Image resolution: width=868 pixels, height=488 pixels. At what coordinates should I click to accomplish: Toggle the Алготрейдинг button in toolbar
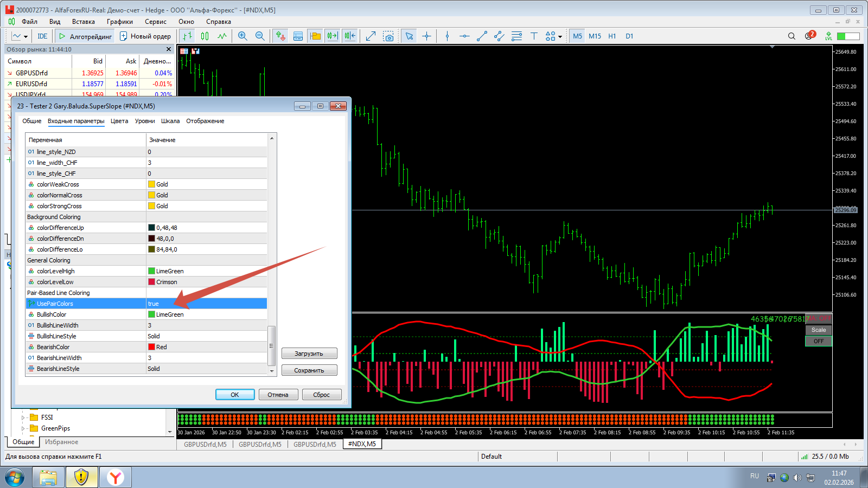85,36
